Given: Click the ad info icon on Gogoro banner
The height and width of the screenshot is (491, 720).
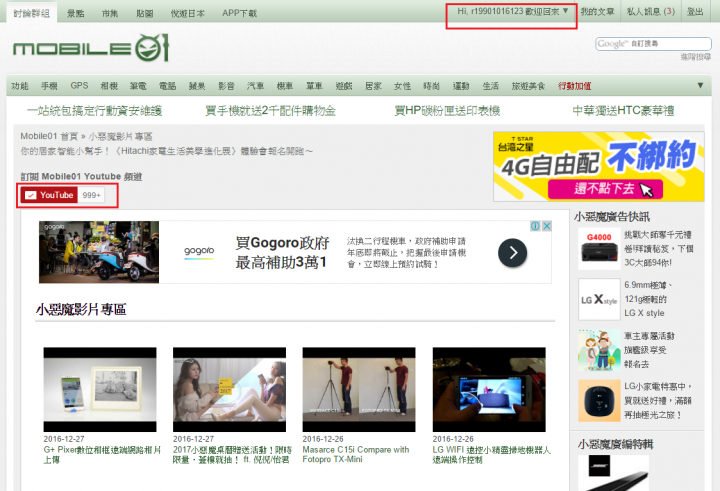Looking at the screenshot, I should (535, 226).
